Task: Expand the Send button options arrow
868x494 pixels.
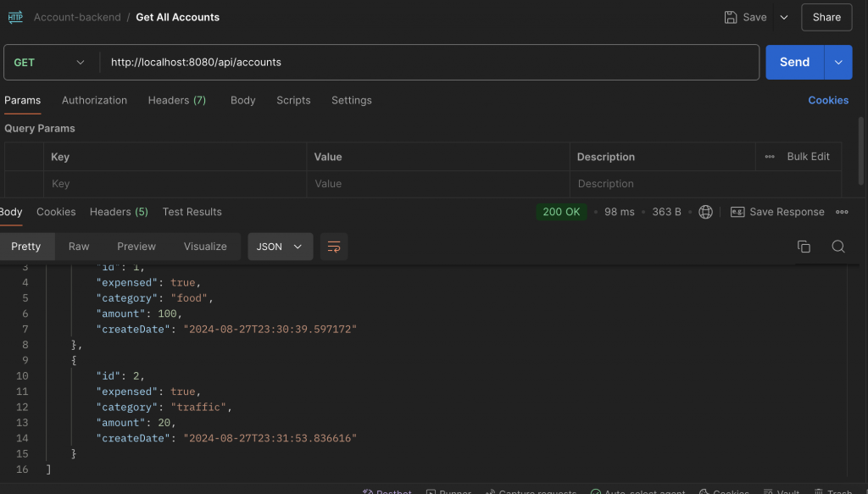Action: click(838, 62)
